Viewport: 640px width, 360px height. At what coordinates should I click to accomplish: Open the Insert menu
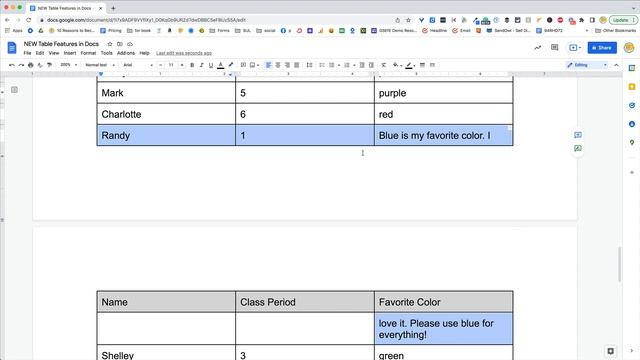[70, 53]
